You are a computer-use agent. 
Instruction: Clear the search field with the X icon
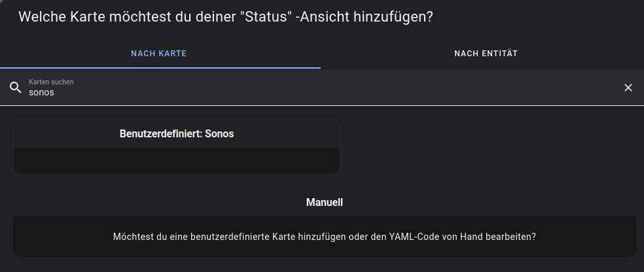[x=628, y=88]
